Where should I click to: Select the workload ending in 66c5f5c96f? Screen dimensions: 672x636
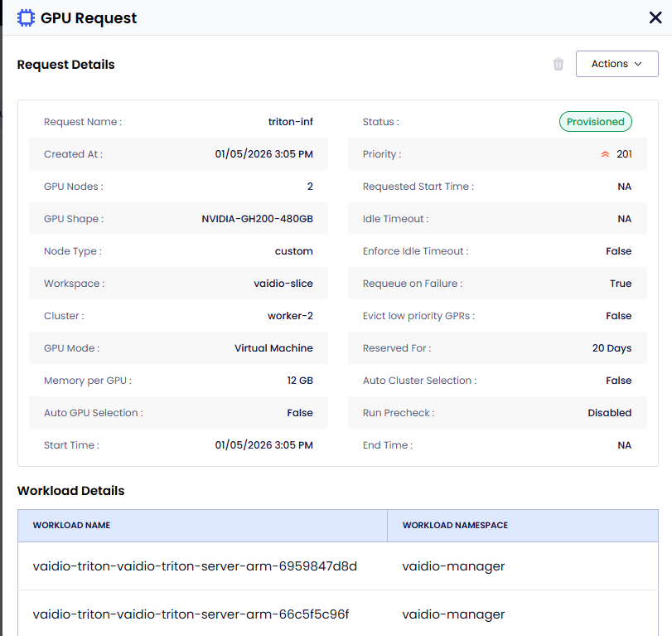191,614
